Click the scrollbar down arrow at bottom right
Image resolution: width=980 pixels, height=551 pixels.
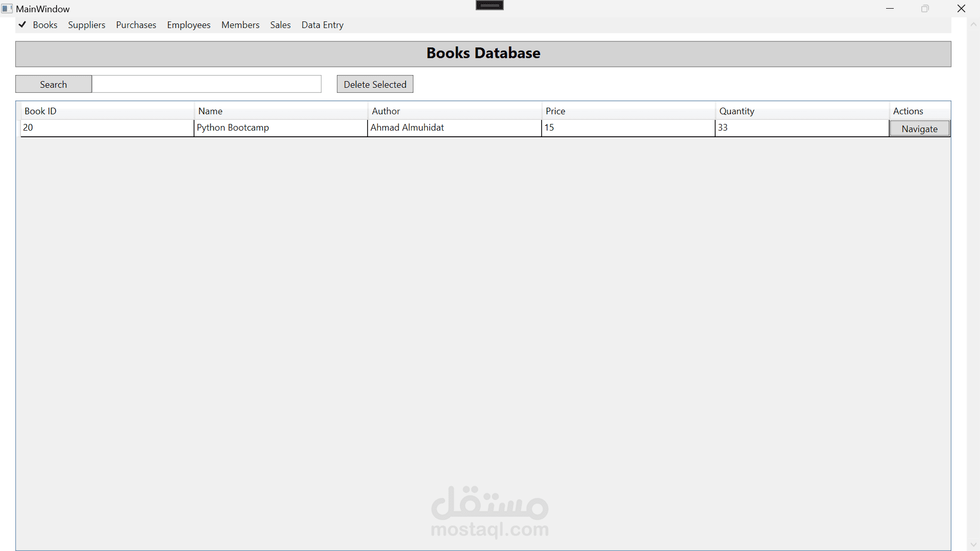point(973,545)
